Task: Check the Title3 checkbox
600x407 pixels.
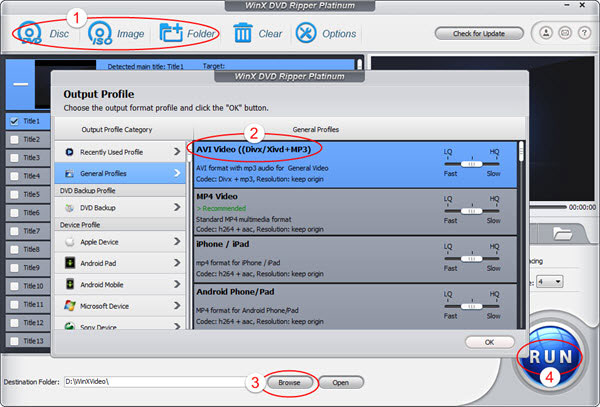Action: (15, 158)
